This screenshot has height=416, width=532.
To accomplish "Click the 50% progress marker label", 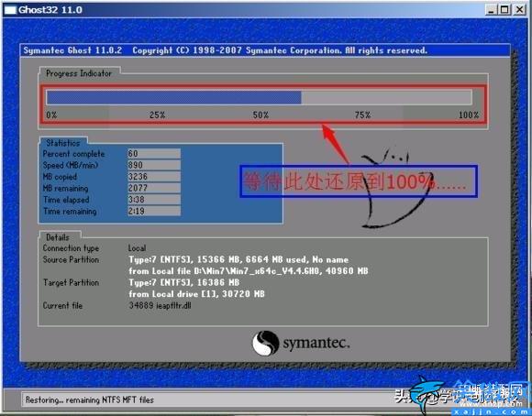I will point(260,115).
